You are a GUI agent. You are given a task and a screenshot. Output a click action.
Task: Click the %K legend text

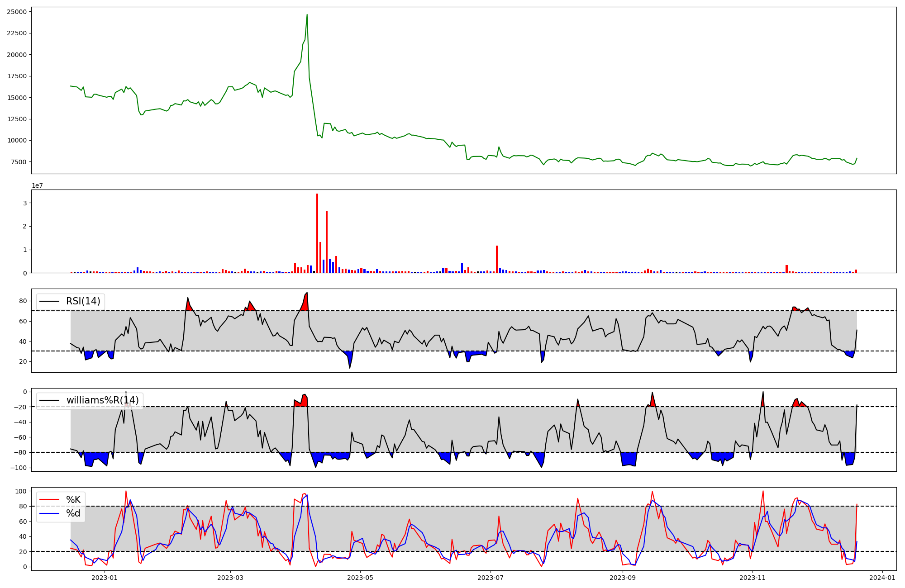[73, 500]
